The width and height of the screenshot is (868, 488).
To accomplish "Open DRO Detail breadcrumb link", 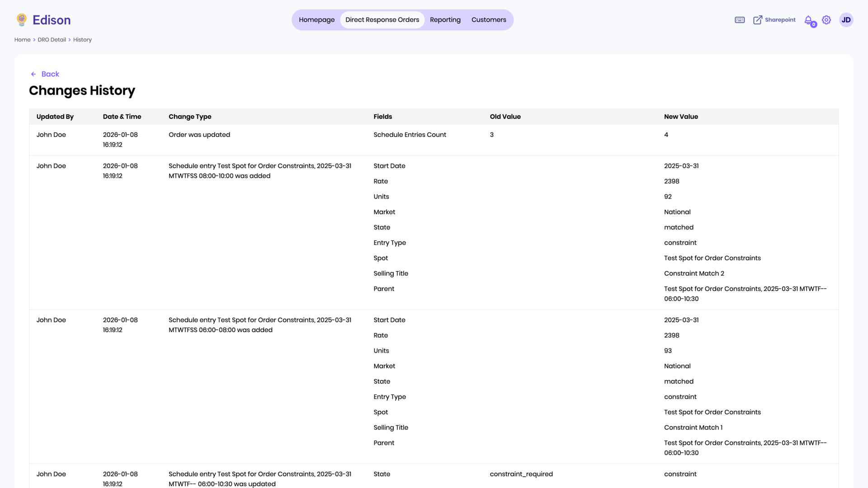I will [x=52, y=39].
